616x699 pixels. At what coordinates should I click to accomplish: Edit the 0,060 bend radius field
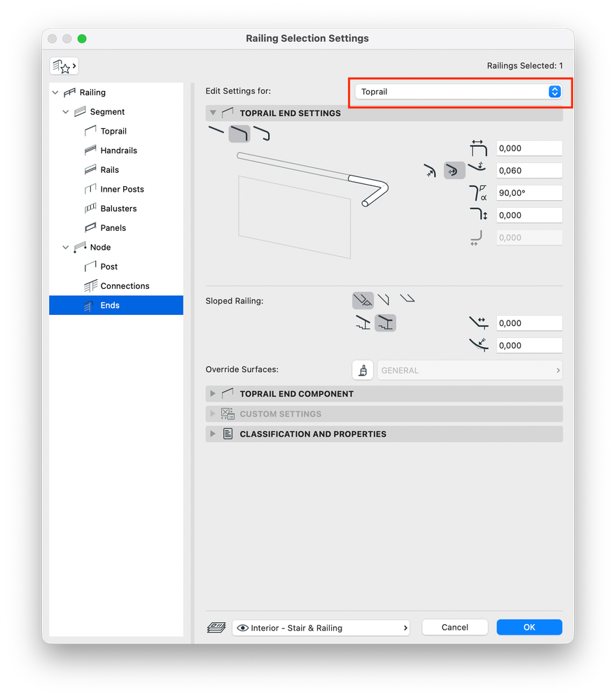click(529, 171)
